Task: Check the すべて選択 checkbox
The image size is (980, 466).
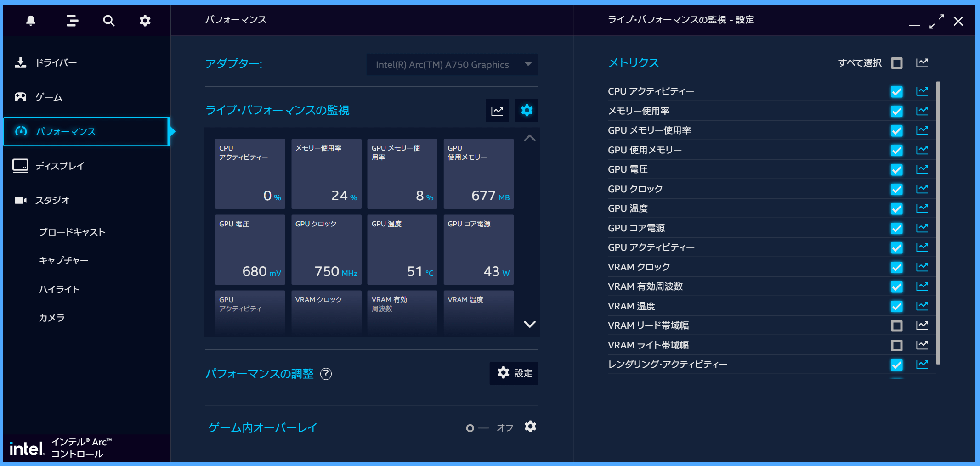Action: (897, 63)
